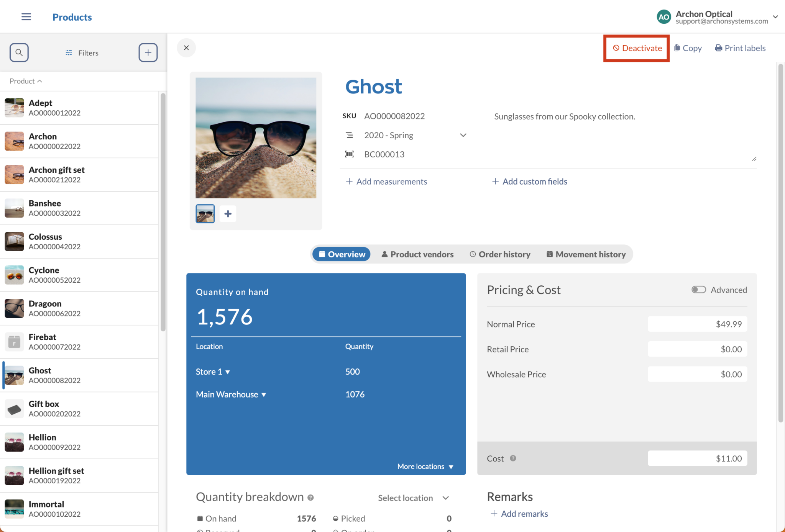Add another product image via plus tile
Image resolution: width=785 pixels, height=532 pixels.
tap(228, 213)
